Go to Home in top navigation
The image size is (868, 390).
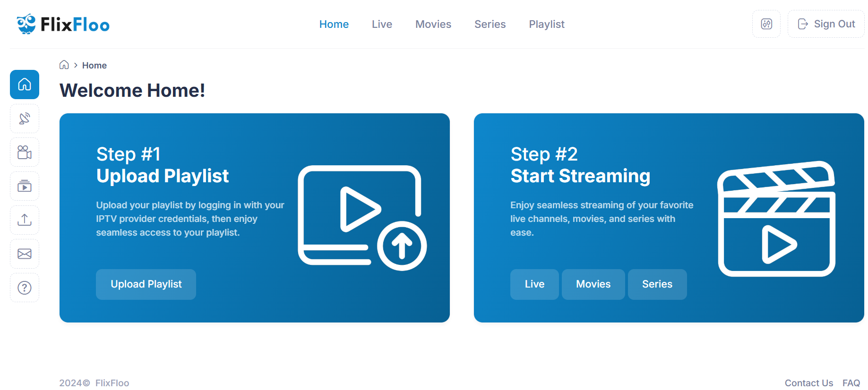[x=334, y=24]
